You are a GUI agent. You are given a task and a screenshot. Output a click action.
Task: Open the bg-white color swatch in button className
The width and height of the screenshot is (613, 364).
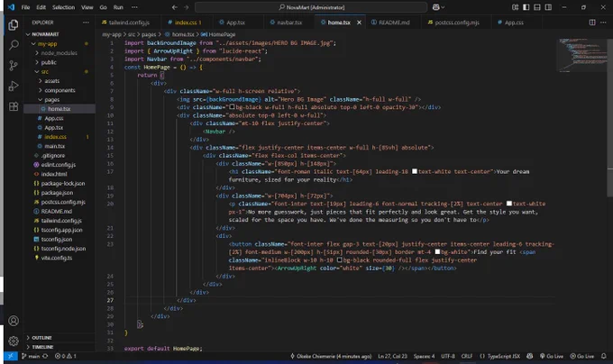click(x=437, y=252)
